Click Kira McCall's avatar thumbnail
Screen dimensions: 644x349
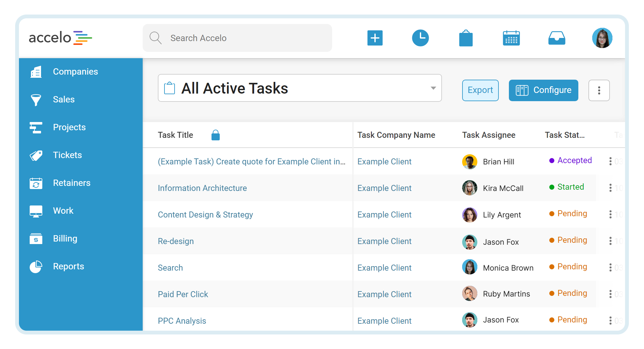point(469,188)
